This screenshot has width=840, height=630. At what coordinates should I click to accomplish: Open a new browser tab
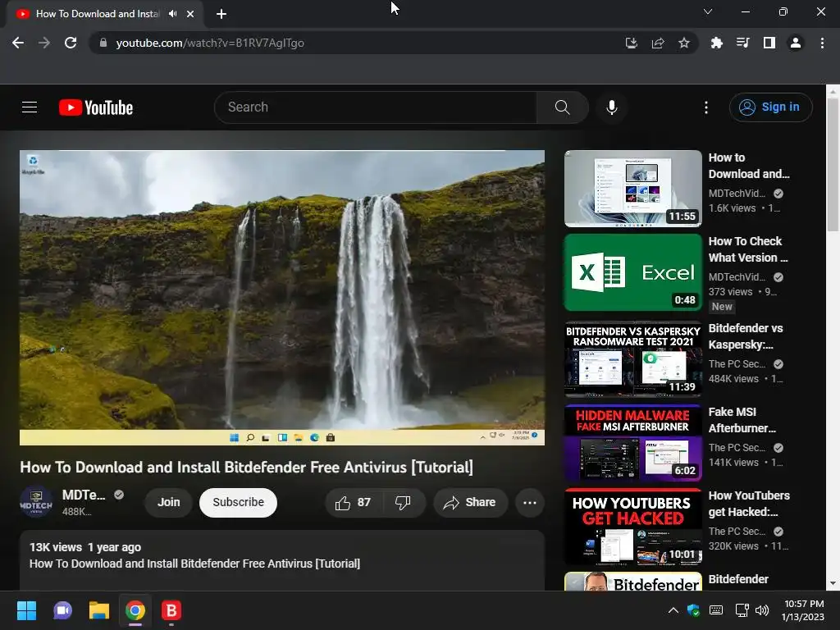[x=221, y=14]
